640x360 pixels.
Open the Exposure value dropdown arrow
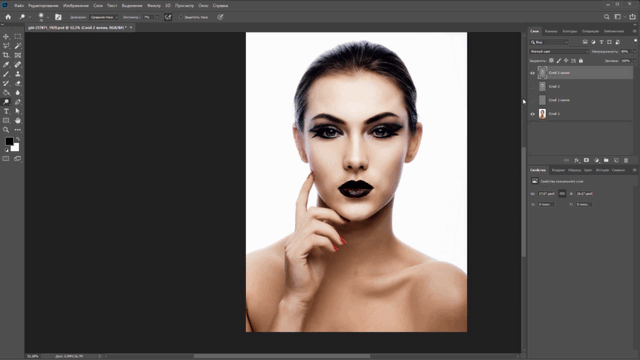157,17
